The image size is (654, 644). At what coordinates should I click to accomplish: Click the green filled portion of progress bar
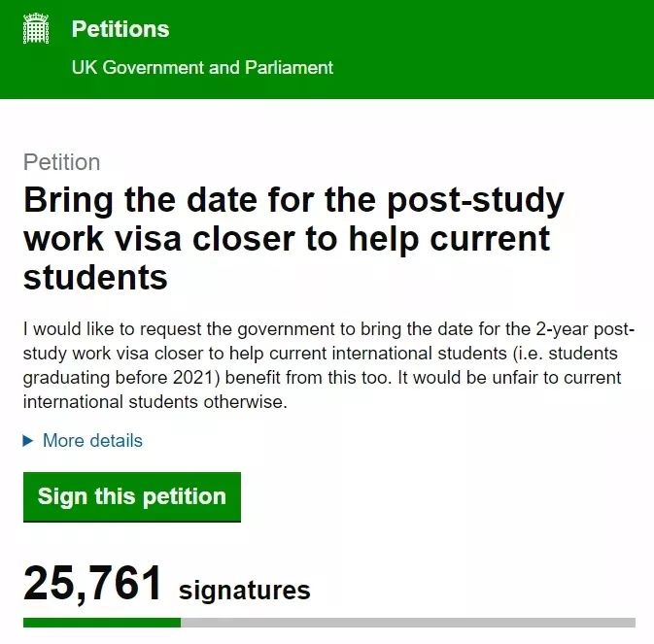pyautogui.click(x=101, y=622)
